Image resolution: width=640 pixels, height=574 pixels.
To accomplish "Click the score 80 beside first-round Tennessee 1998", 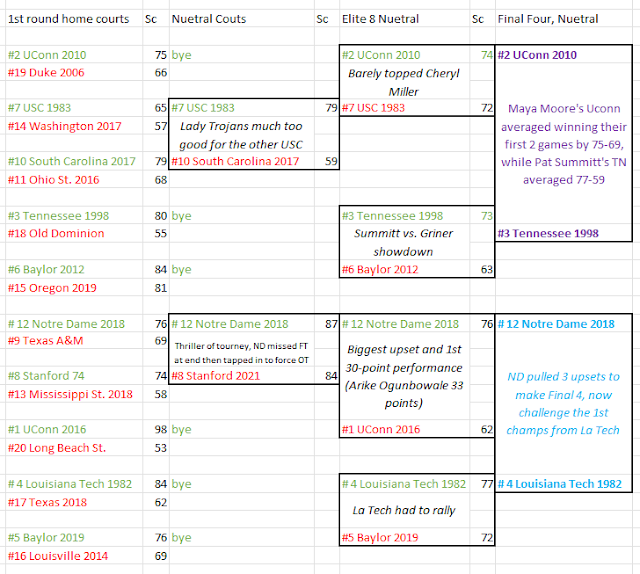I will (x=156, y=216).
